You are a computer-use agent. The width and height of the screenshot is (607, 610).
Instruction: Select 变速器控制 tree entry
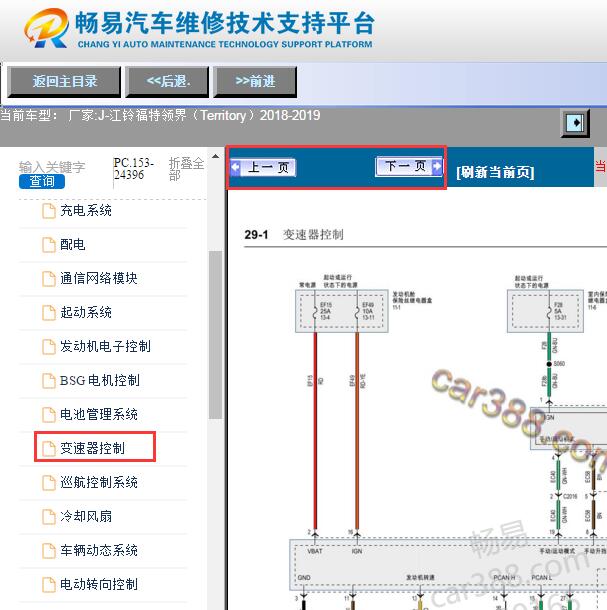(x=92, y=448)
